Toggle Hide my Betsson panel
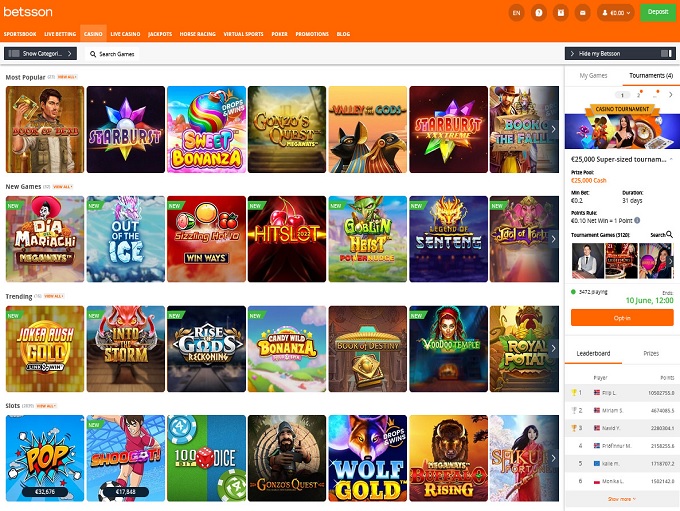 tap(619, 54)
